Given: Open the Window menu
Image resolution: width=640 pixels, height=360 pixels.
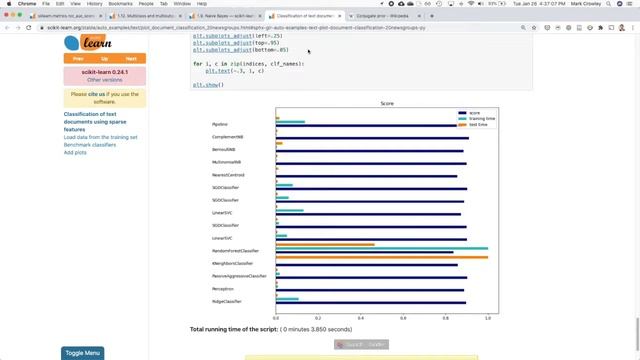Looking at the screenshot, I should (182, 4).
